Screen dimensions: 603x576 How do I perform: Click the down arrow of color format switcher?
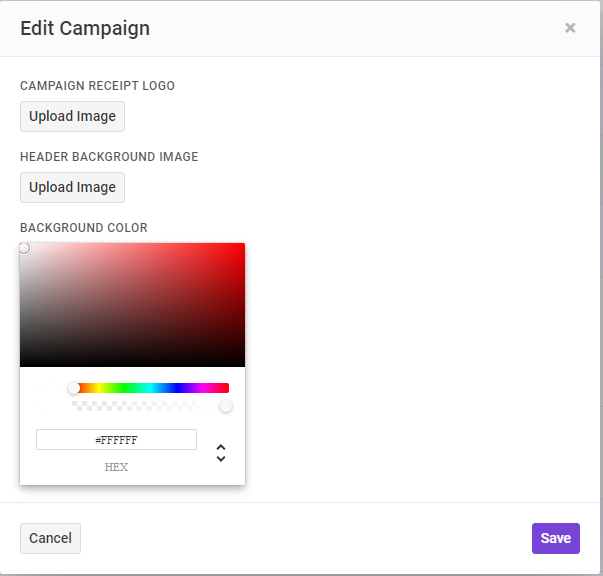(x=221, y=458)
